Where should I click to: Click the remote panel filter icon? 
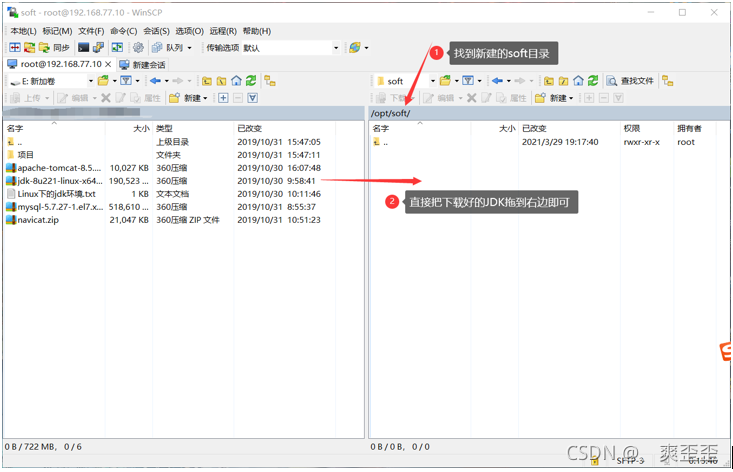(x=468, y=81)
